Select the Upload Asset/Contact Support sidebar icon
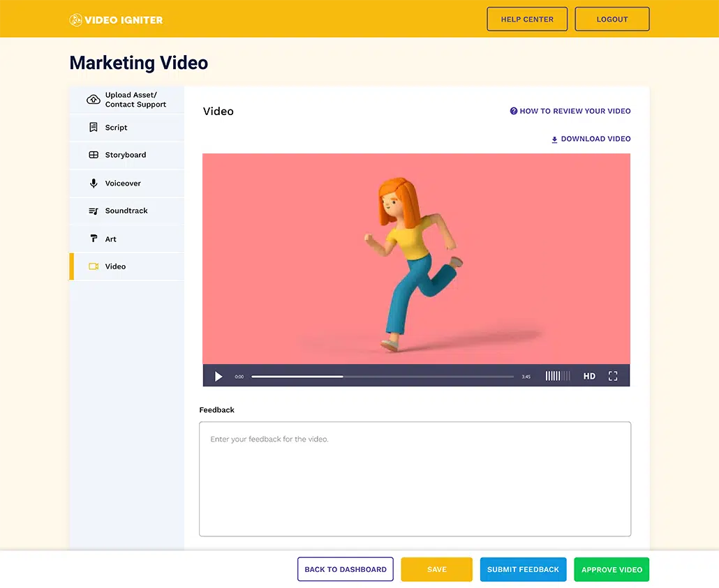 (93, 100)
